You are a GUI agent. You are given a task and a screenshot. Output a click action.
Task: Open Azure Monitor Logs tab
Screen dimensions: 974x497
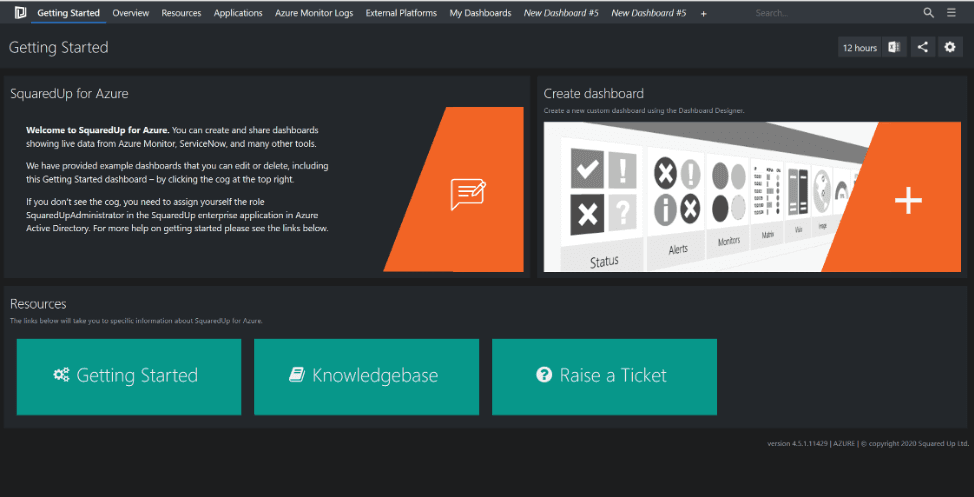point(314,13)
